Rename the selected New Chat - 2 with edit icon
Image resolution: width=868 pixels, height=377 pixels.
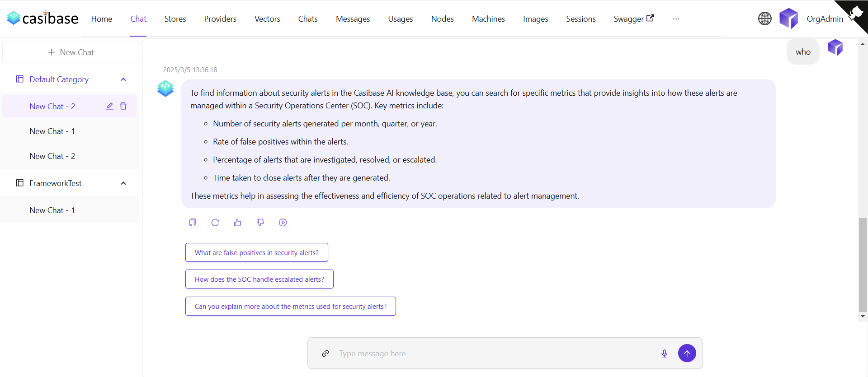point(110,106)
